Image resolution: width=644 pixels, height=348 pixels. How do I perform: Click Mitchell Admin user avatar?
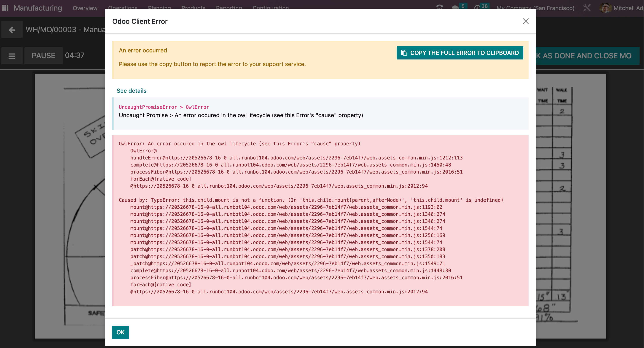click(x=605, y=8)
